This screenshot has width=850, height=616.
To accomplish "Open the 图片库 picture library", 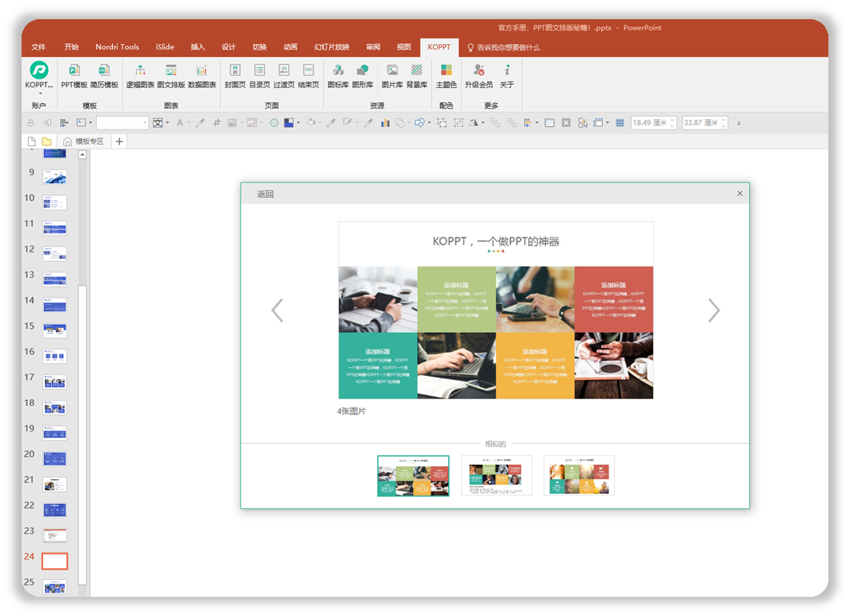I will [x=392, y=76].
